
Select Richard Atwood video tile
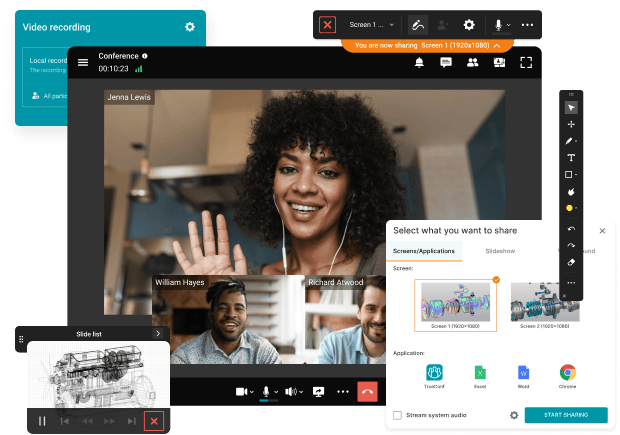tap(345, 320)
